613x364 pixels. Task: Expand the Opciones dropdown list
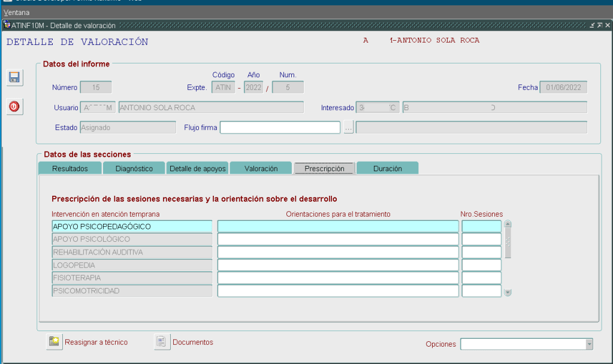coord(589,344)
